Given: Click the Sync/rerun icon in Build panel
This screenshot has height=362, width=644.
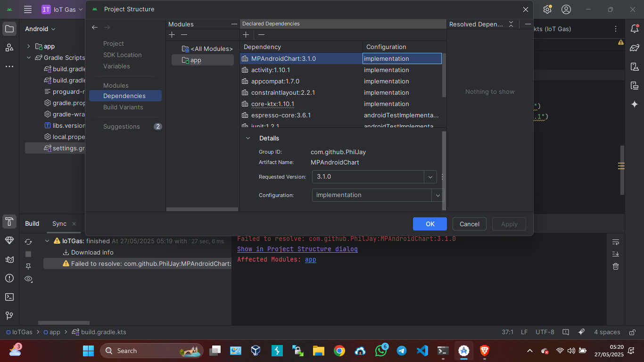Looking at the screenshot, I should 28,242.
